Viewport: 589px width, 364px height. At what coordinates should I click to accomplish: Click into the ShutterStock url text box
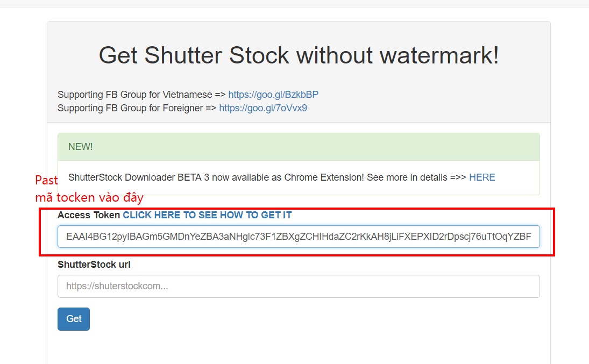click(x=299, y=287)
